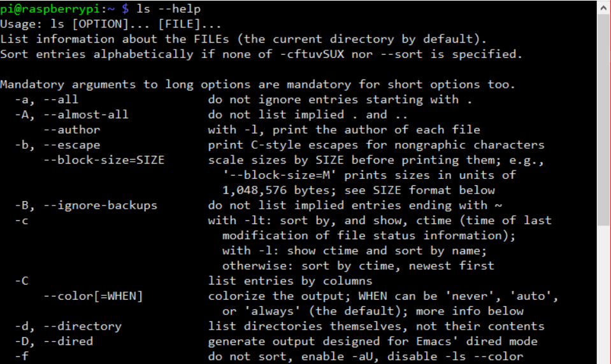
Task: Click the '--ignore-backups' option text
Action: [100, 206]
